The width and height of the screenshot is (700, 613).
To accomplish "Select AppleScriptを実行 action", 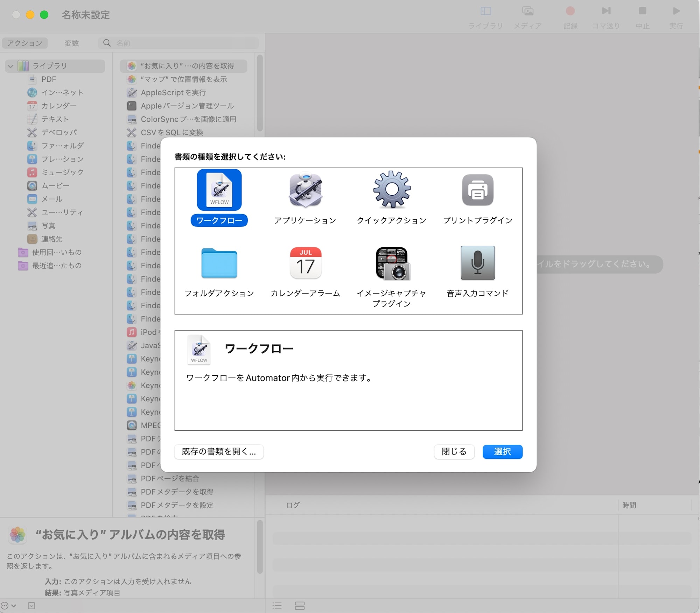I will click(x=166, y=92).
